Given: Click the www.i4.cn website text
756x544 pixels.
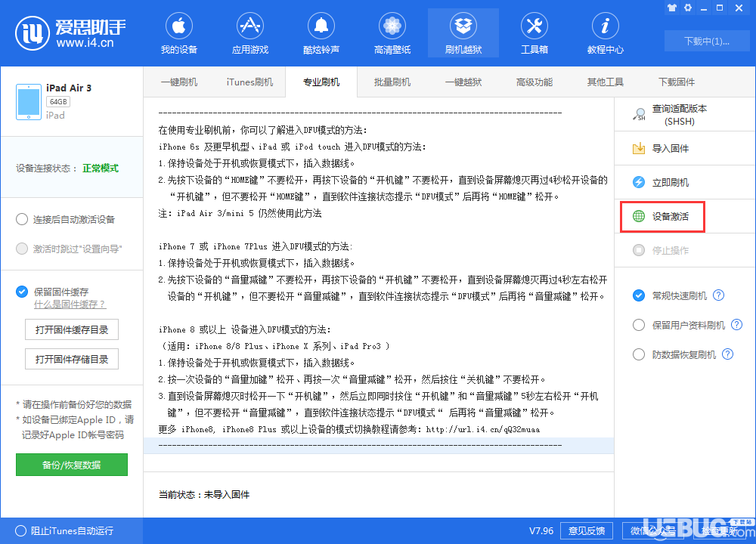Looking at the screenshot, I should tap(85, 43).
